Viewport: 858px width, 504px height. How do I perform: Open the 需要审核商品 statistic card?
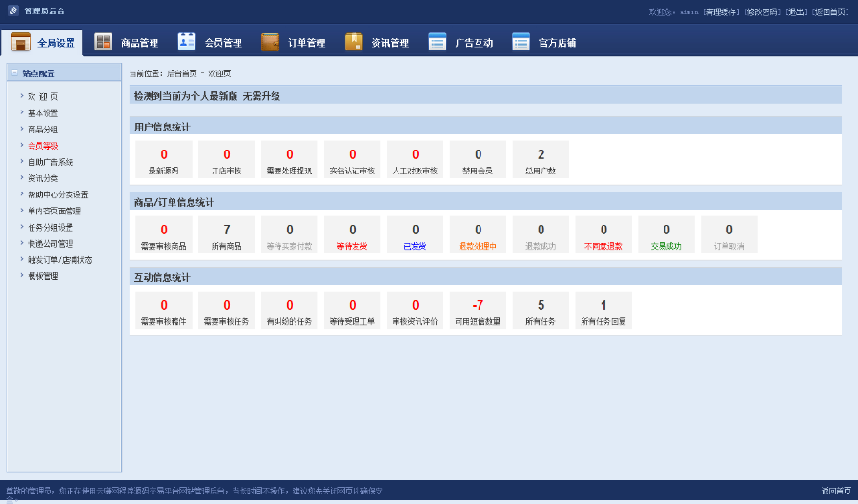click(x=164, y=234)
